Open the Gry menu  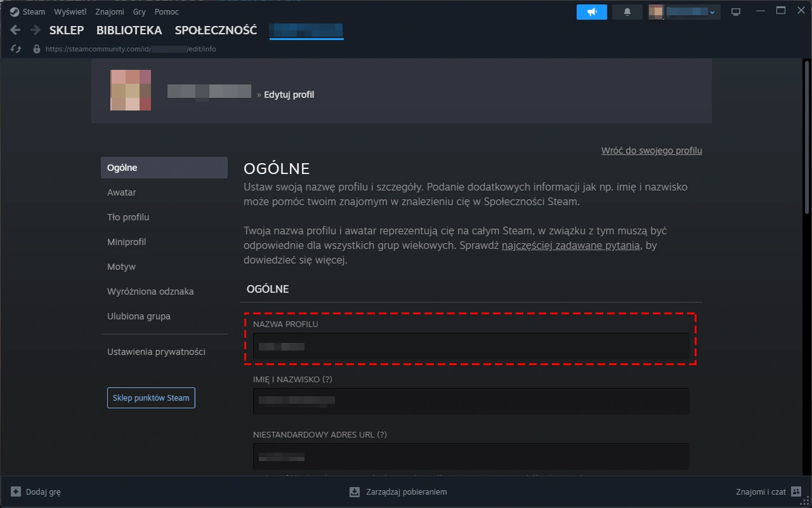click(140, 12)
